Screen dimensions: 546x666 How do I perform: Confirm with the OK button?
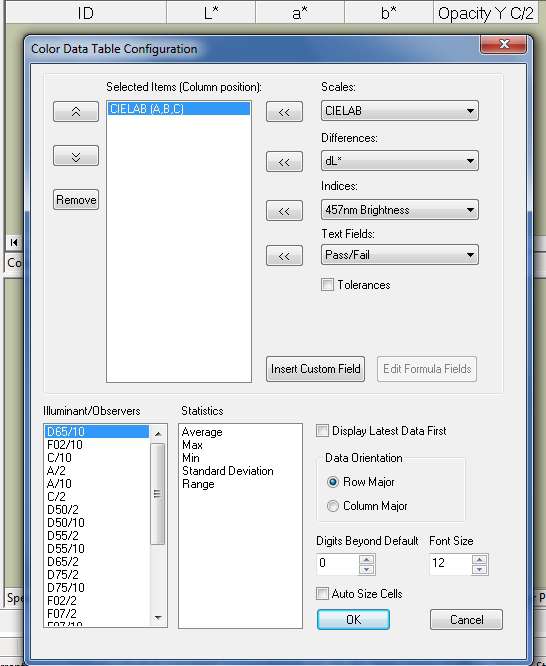click(354, 619)
